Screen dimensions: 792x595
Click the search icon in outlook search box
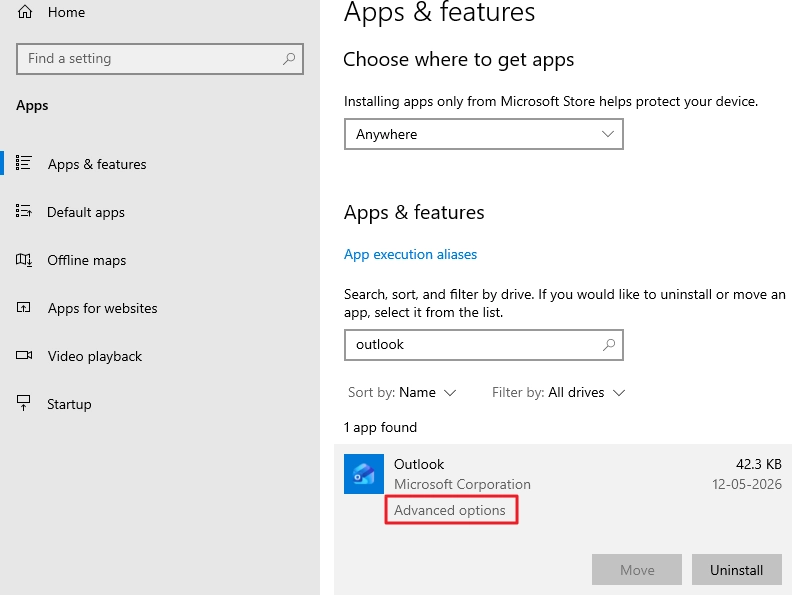point(609,344)
